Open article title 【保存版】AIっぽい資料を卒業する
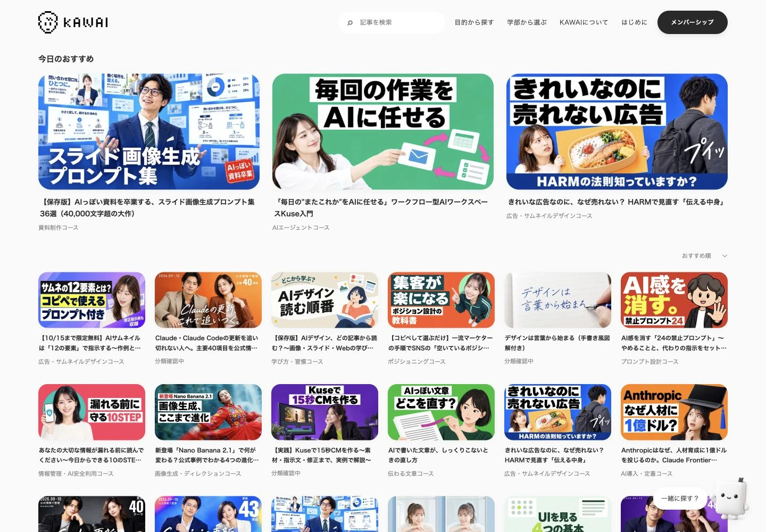766x532 pixels. (147, 207)
